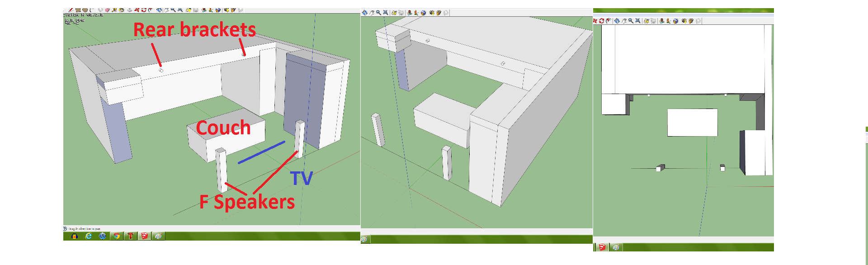868x265 pixels.
Task: Activate the Zoom magnifier in right window
Action: pyautogui.click(x=631, y=21)
